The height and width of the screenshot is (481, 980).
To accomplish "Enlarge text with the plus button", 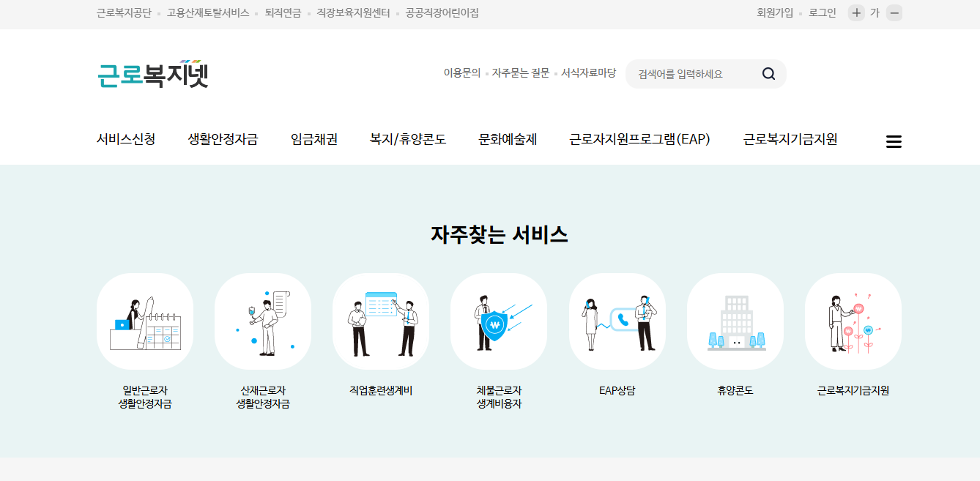I will (856, 12).
